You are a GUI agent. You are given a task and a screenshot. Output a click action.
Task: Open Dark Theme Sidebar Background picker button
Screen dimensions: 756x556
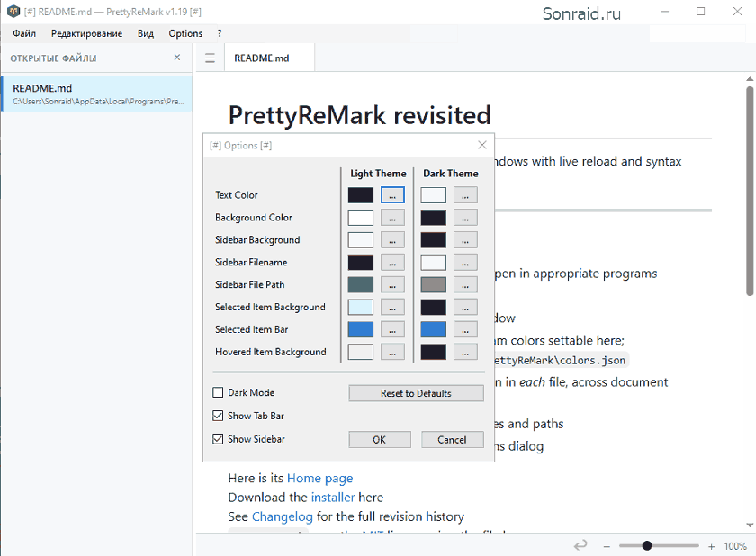465,240
